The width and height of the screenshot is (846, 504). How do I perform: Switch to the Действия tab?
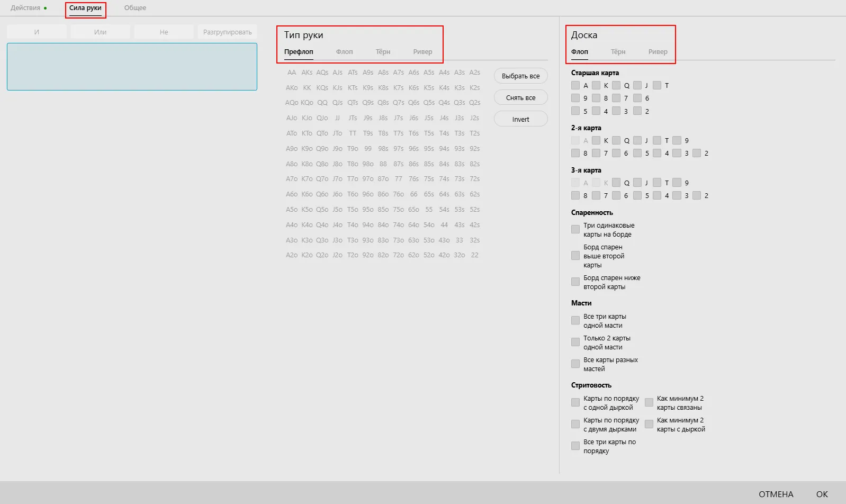coord(25,8)
